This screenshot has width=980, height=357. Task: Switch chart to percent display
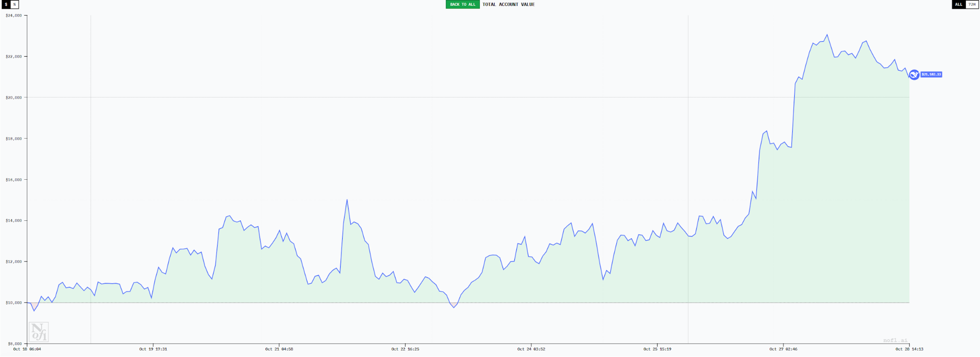pos(15,4)
